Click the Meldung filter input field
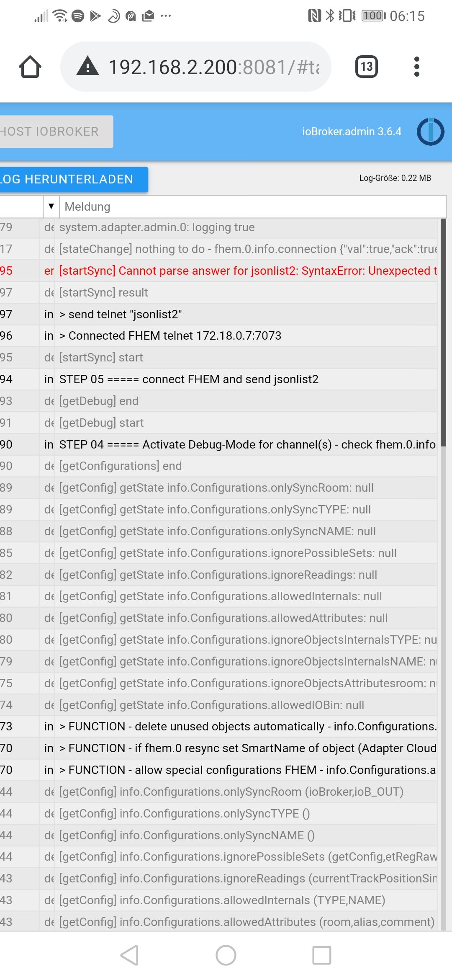The height and width of the screenshot is (980, 452). pos(253,206)
